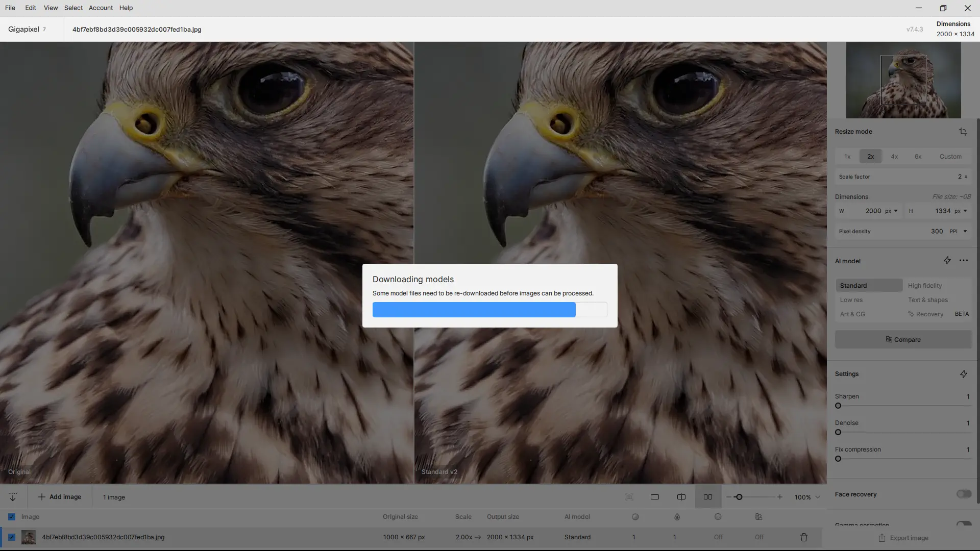Image resolution: width=980 pixels, height=551 pixels.
Task: Collapse the image list panel with the arrow icon
Action: (13, 497)
